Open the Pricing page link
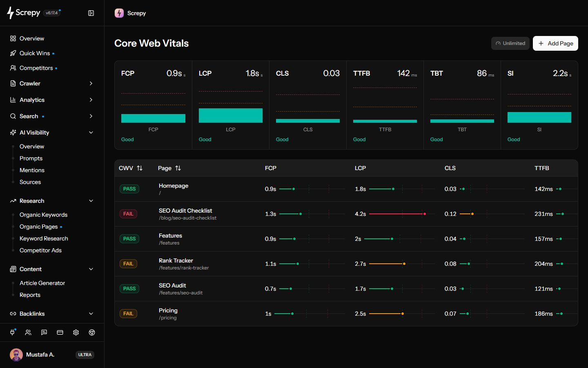The height and width of the screenshot is (368, 588). [x=168, y=310]
